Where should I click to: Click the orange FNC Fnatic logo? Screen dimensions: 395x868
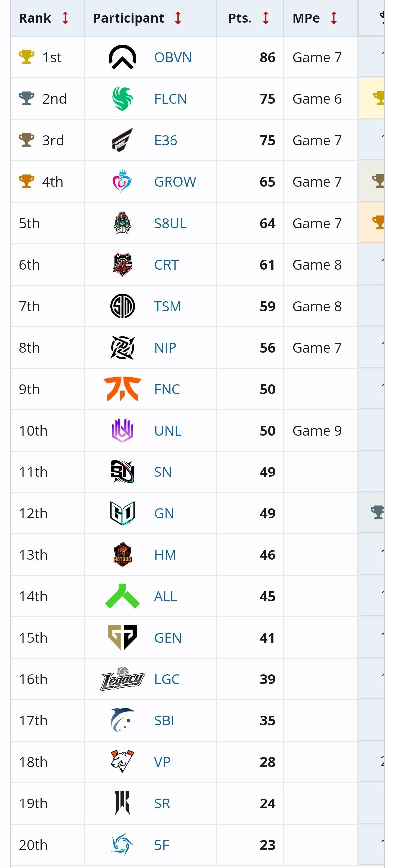click(x=122, y=389)
